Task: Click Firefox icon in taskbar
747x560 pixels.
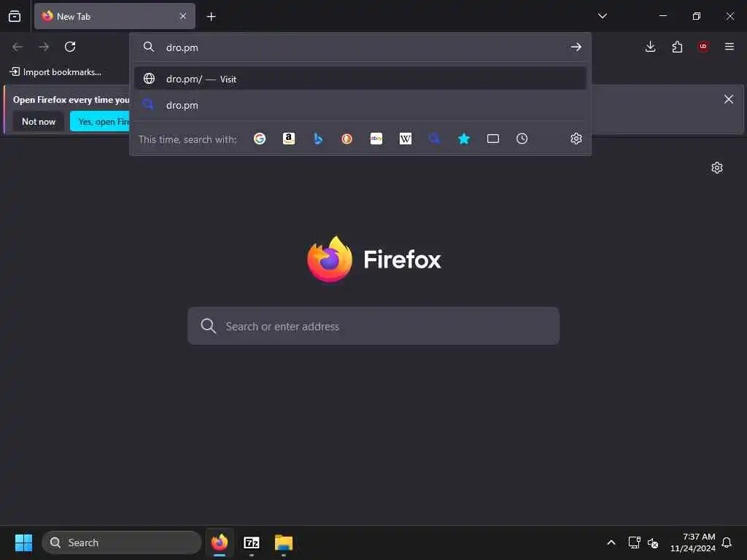Action: [x=220, y=542]
